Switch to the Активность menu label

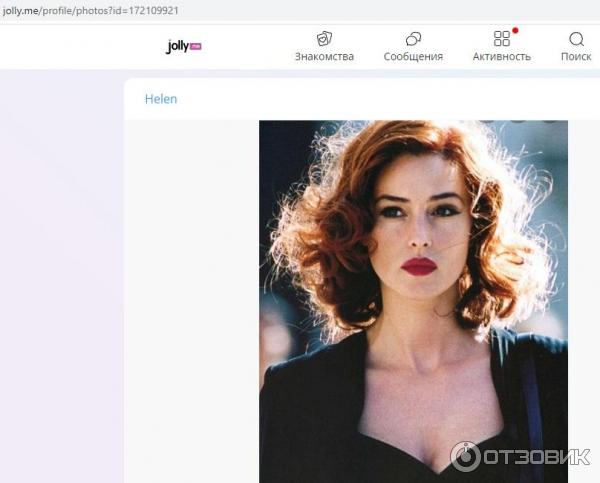click(x=501, y=57)
